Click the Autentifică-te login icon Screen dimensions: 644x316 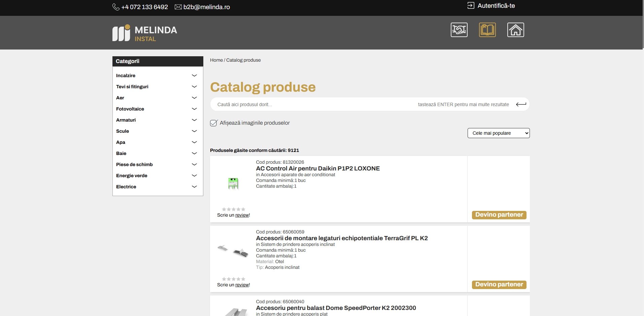(x=471, y=6)
